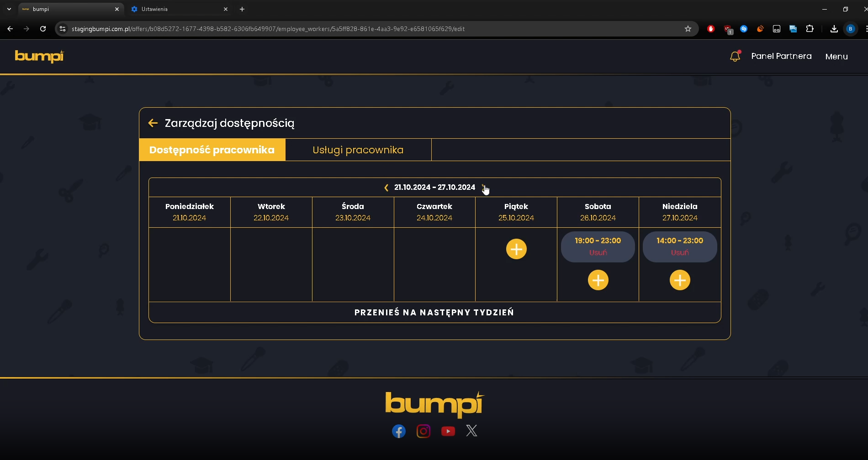Screen dimensions: 868x460
Task: Add availability slot for Piątek 25.10.2024
Action: click(516, 249)
